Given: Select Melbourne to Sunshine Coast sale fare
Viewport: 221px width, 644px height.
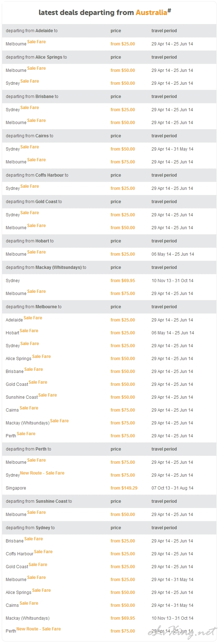Looking at the screenshot, I should click(x=48, y=395).
